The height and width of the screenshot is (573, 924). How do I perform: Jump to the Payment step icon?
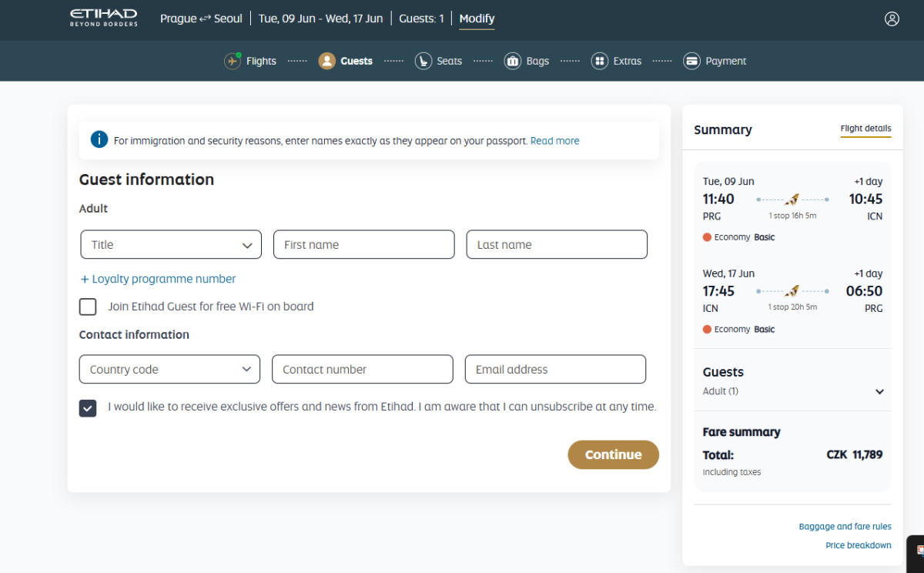click(x=691, y=61)
